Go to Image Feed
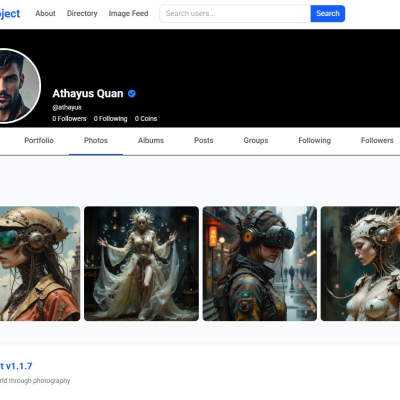 [x=128, y=13]
